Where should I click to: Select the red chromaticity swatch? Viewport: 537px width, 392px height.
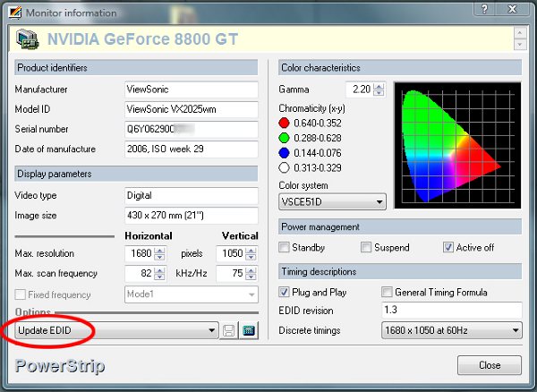(284, 123)
